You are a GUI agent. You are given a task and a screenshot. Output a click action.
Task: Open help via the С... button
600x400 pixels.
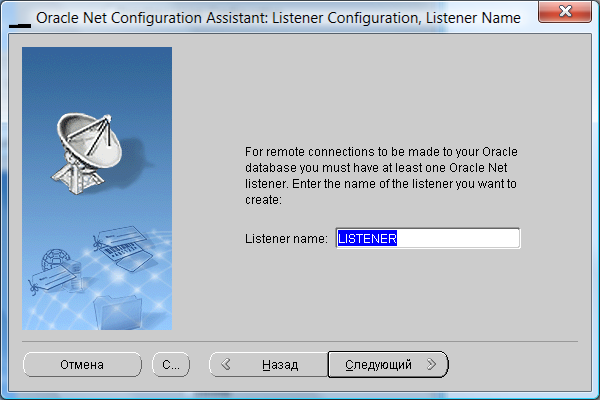tap(171, 364)
